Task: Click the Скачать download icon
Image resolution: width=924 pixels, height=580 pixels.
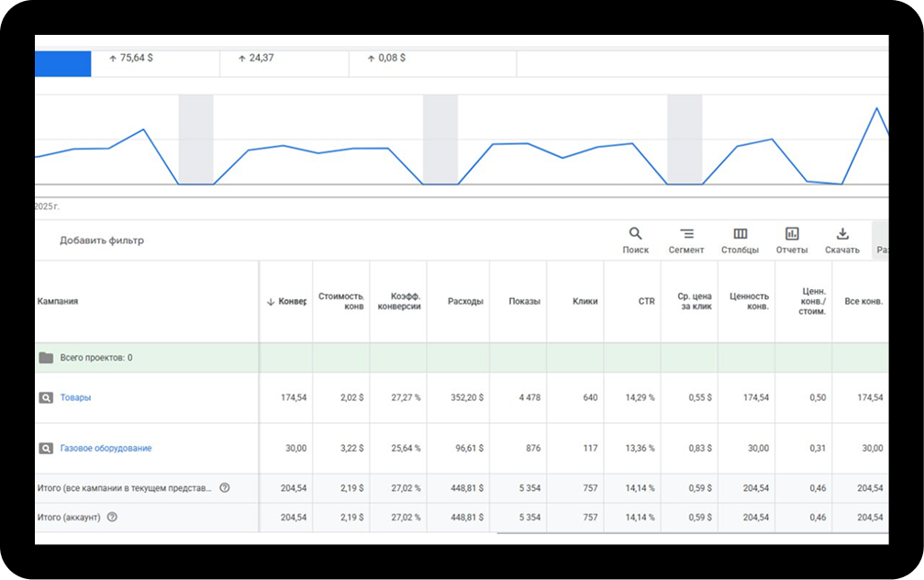Action: pos(842,234)
